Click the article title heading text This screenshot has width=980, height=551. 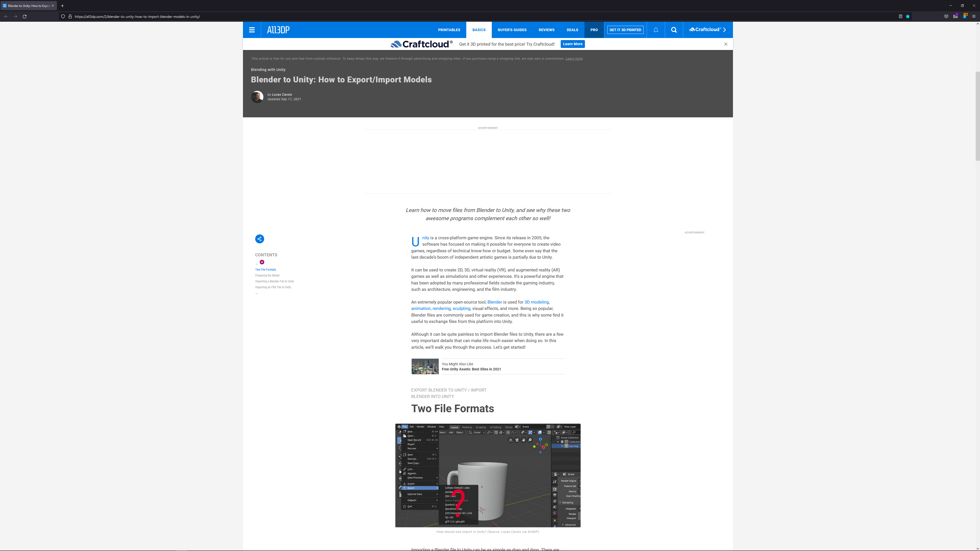(341, 80)
